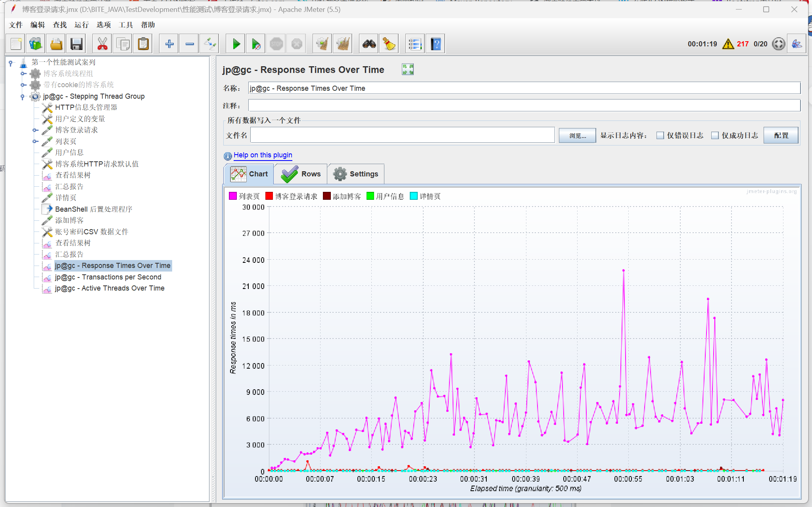Click the warning triangle error log icon
This screenshot has width=812, height=507.
(x=728, y=44)
